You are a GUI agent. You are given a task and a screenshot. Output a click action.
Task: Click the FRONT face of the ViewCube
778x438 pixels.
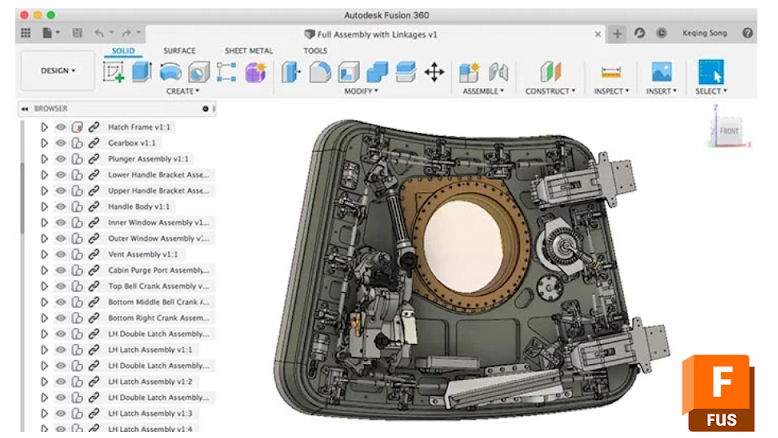tap(728, 129)
